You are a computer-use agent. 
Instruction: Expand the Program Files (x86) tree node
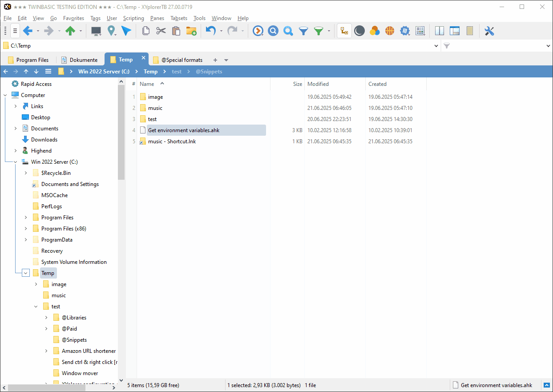26,229
